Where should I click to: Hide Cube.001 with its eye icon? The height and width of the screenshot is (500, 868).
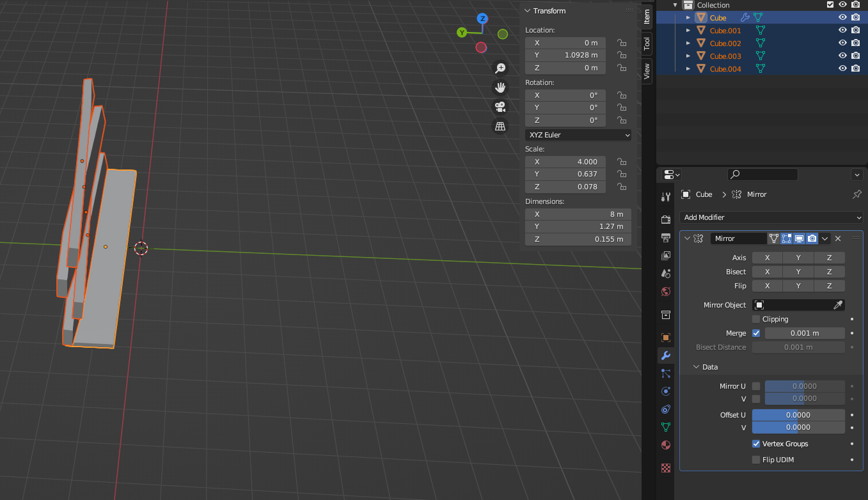pyautogui.click(x=842, y=31)
